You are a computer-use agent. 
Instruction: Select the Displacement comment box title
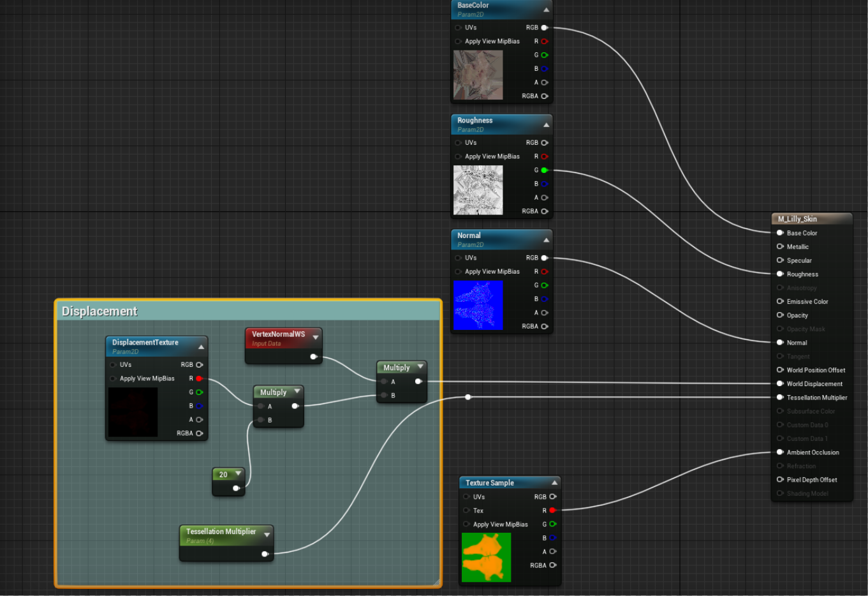[99, 311]
